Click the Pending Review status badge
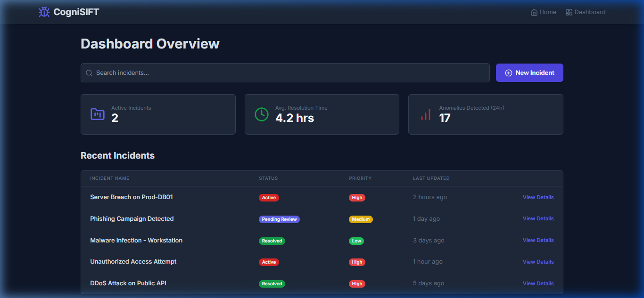This screenshot has height=298, width=644. pyautogui.click(x=279, y=219)
